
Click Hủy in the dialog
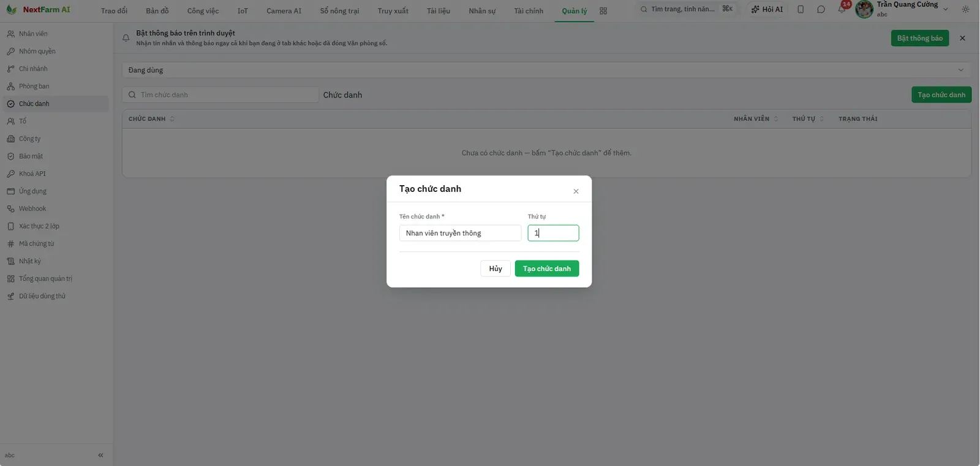[x=496, y=269]
